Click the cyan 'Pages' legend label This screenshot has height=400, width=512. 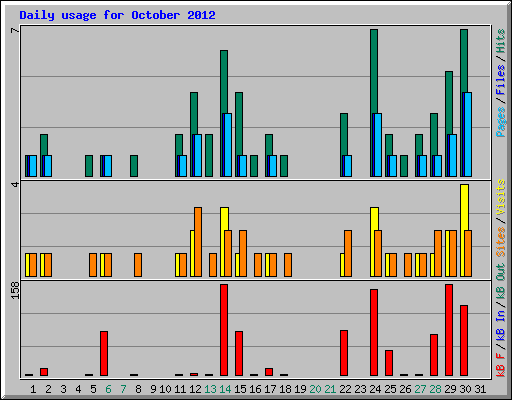(x=501, y=122)
